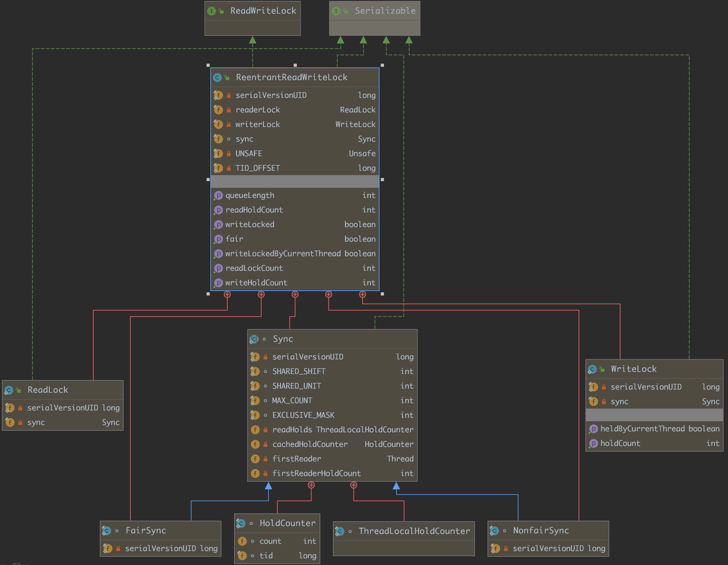Click the gray separator bar in ReentrantReadWriteLock
Viewport: 728px width, 565px height.
pyautogui.click(x=295, y=182)
